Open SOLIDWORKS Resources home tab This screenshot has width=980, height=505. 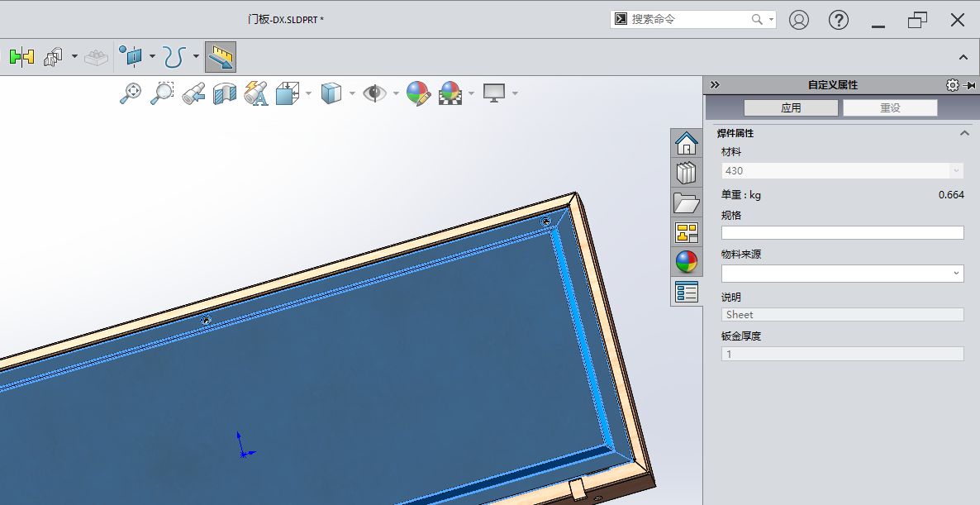tap(687, 144)
